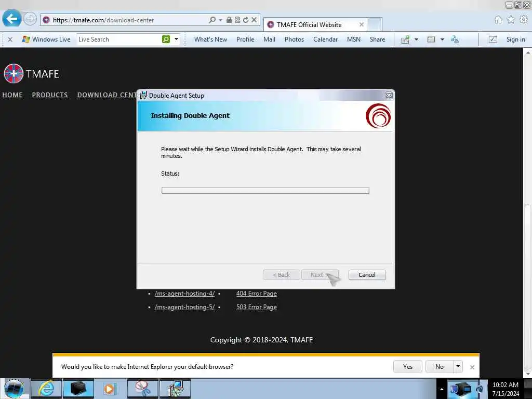Open Calendar in Windows Live toolbar
The image size is (532, 399).
pyautogui.click(x=325, y=39)
